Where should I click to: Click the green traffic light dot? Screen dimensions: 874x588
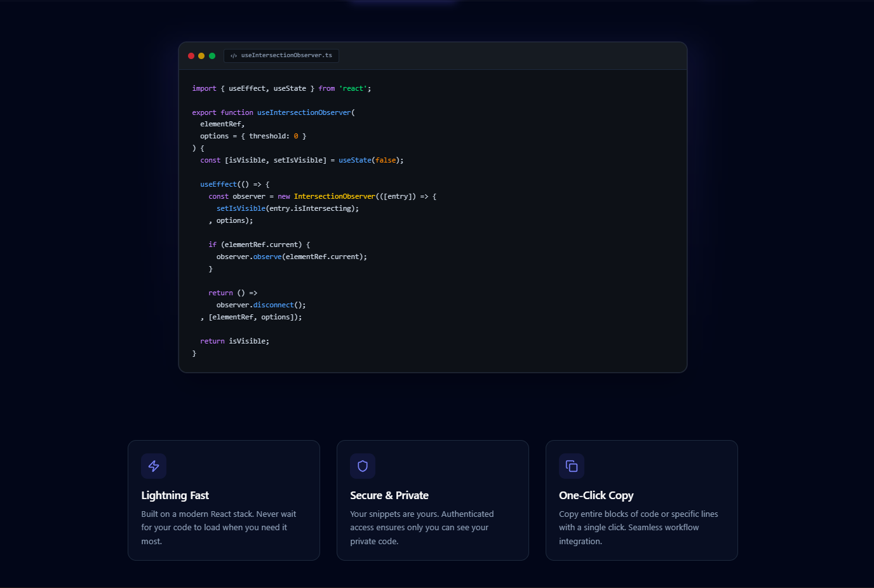tap(212, 55)
